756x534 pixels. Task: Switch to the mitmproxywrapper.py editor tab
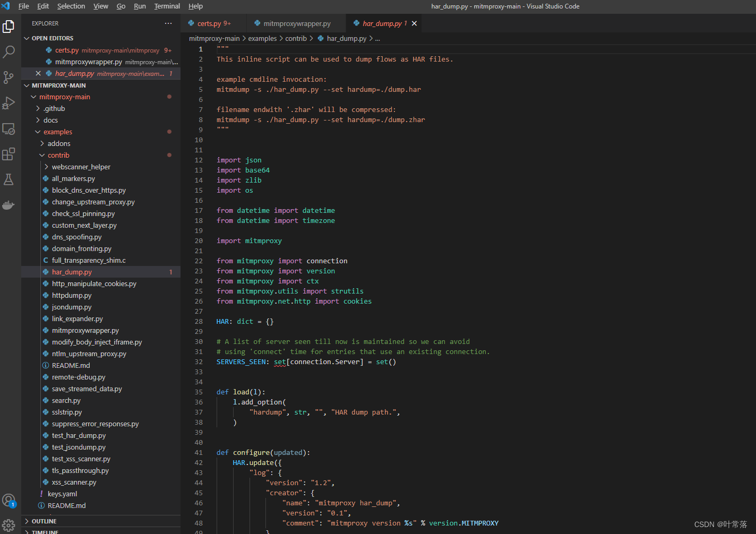click(296, 23)
